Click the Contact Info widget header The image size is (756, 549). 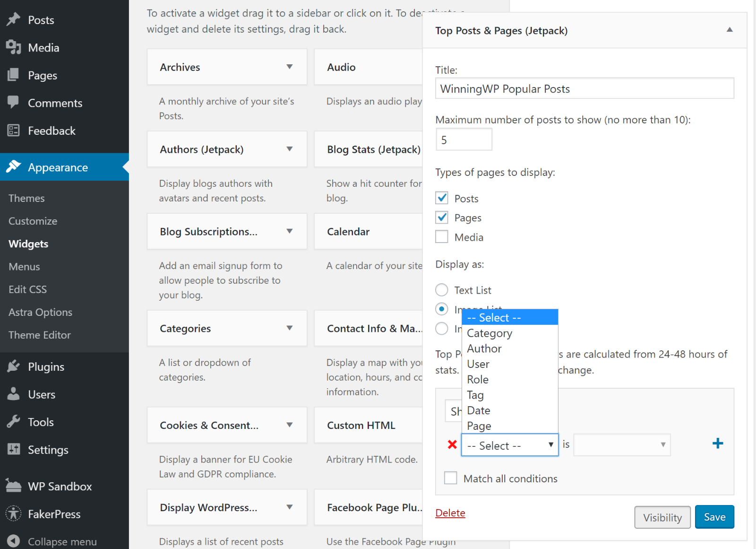(x=368, y=328)
